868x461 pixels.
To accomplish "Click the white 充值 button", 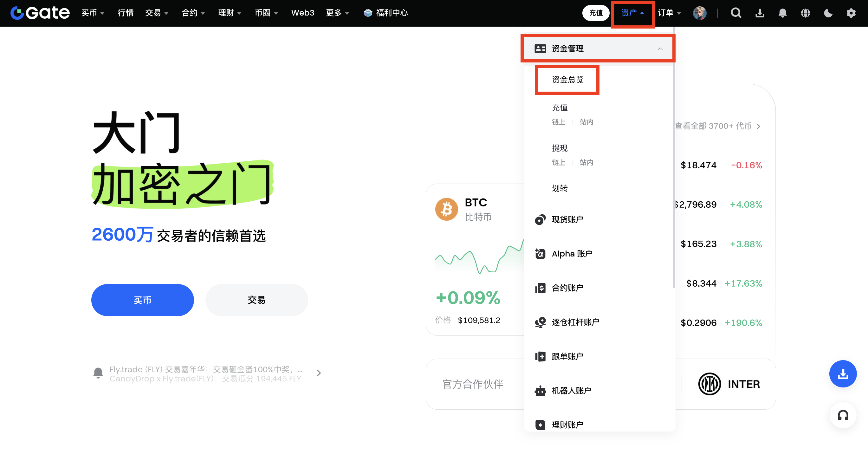I will pyautogui.click(x=596, y=13).
